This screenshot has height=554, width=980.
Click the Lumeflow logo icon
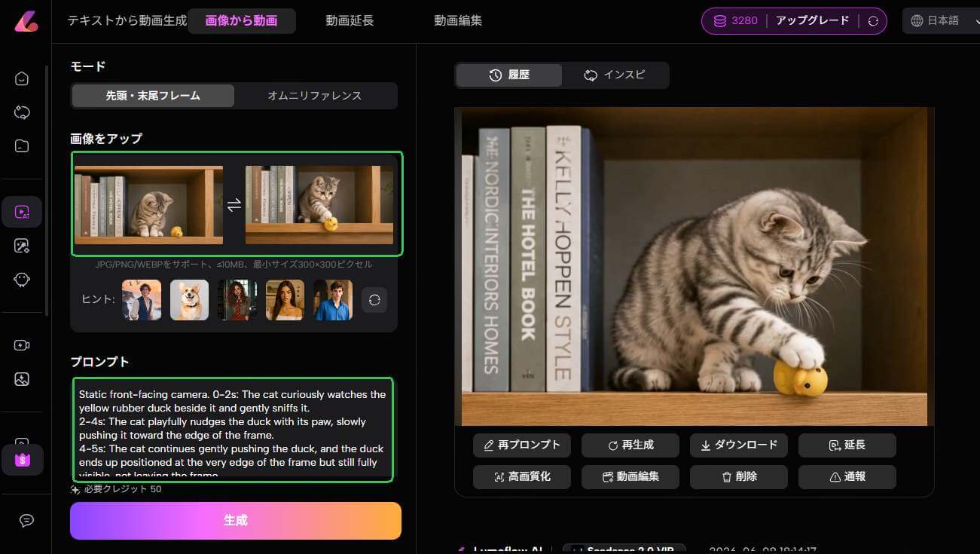click(26, 20)
